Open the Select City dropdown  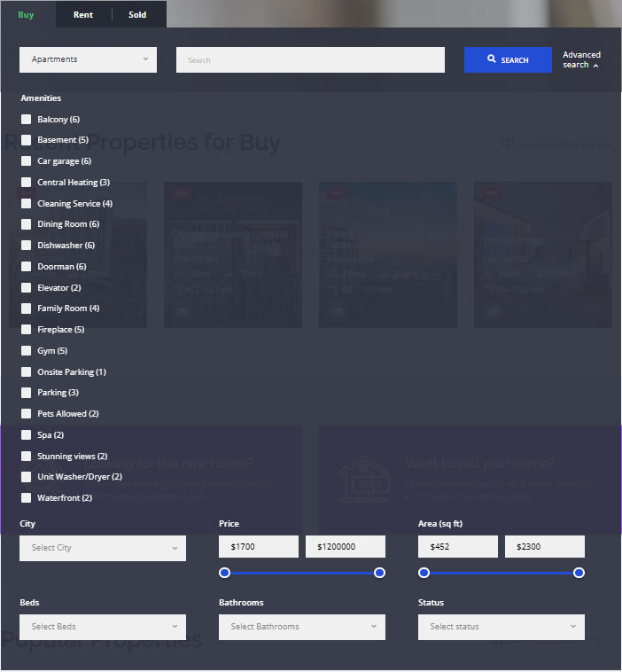pos(103,548)
